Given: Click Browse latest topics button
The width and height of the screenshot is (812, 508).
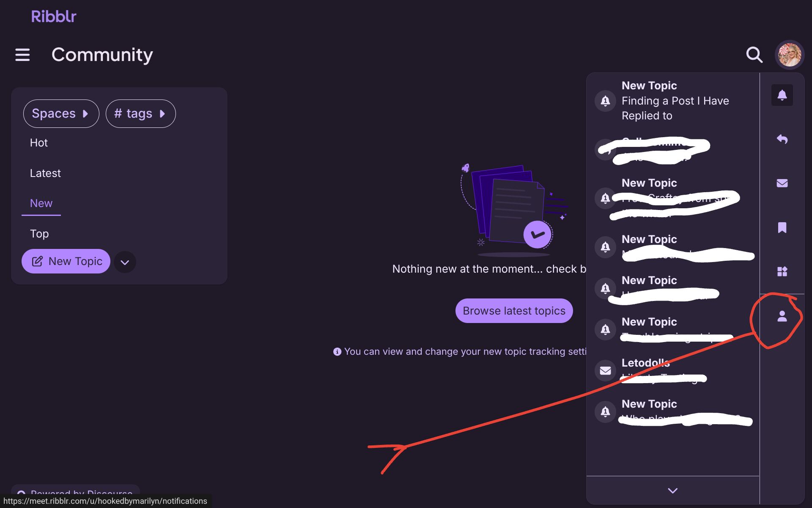Looking at the screenshot, I should pyautogui.click(x=514, y=311).
